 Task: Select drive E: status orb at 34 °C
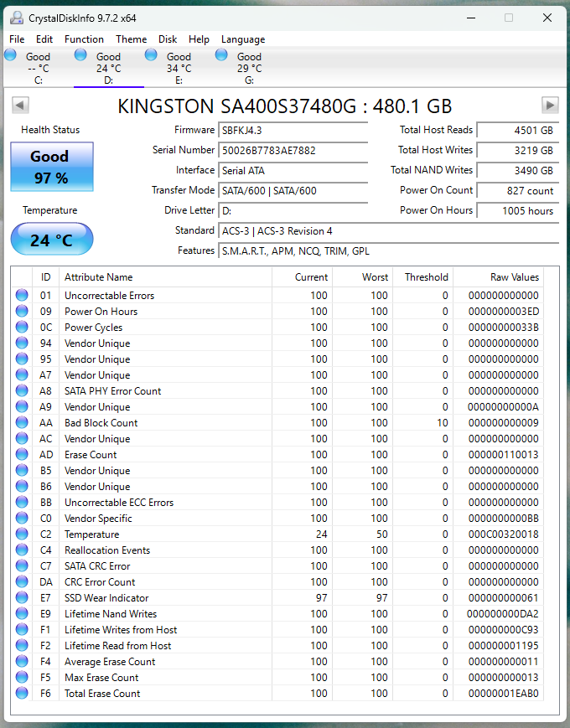(151, 54)
